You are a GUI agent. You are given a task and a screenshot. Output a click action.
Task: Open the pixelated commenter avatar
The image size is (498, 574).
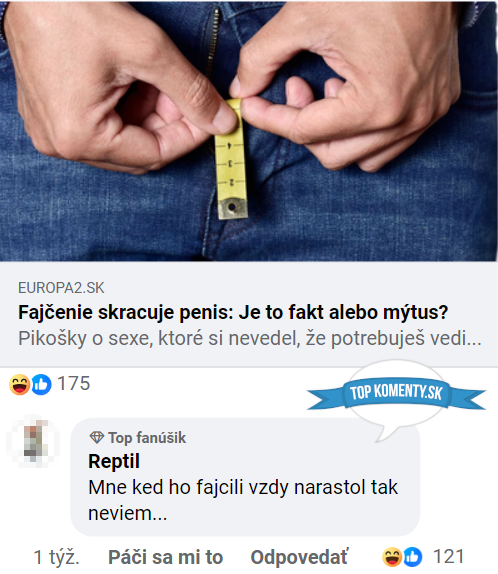(33, 441)
